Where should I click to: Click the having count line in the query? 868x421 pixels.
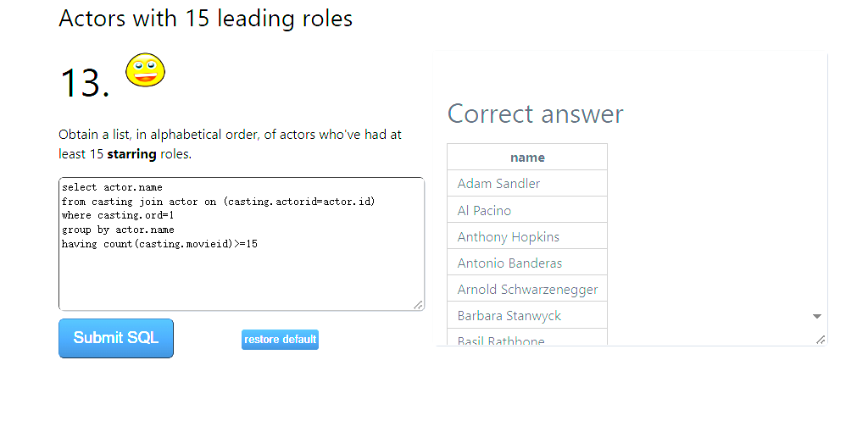[x=159, y=243]
